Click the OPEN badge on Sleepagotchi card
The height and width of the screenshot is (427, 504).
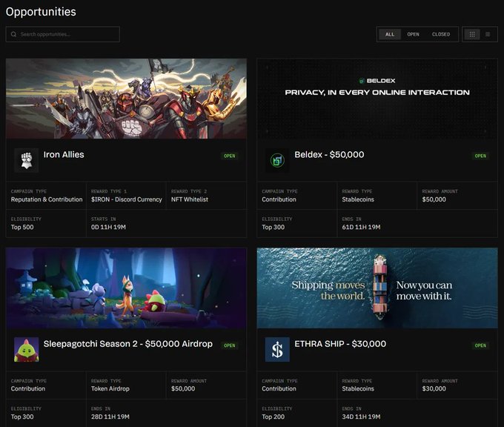pos(229,345)
